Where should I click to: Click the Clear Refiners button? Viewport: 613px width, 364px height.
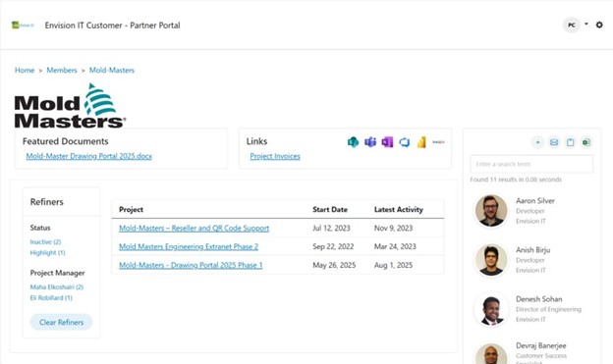(61, 322)
